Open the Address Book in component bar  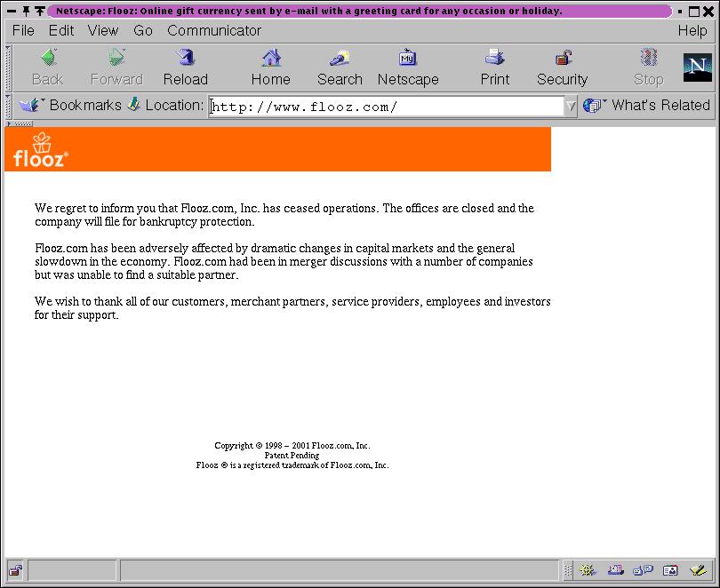670,570
